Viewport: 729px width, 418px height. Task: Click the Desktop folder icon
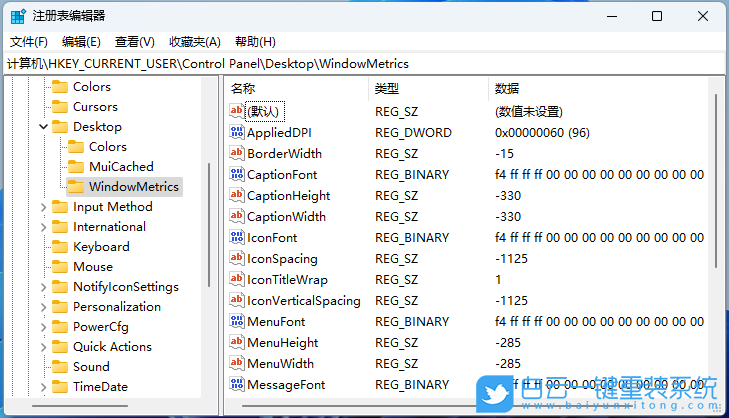pyautogui.click(x=60, y=127)
